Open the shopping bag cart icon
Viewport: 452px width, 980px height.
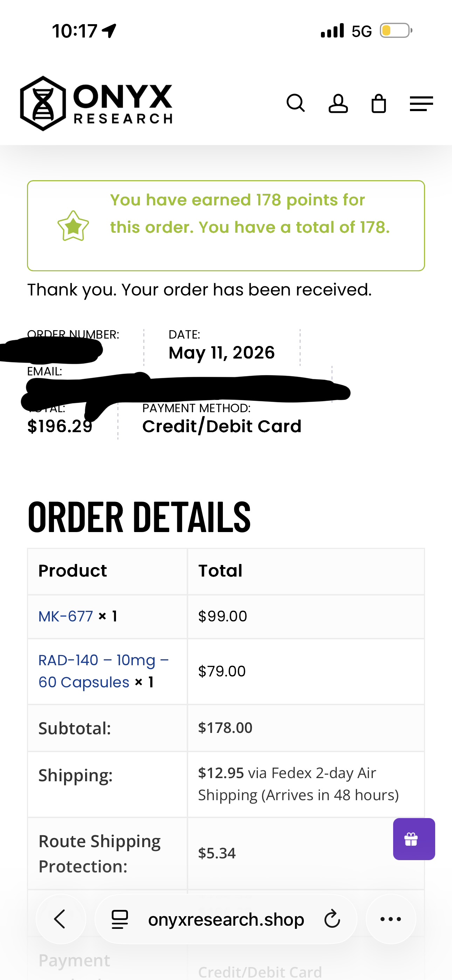click(378, 103)
